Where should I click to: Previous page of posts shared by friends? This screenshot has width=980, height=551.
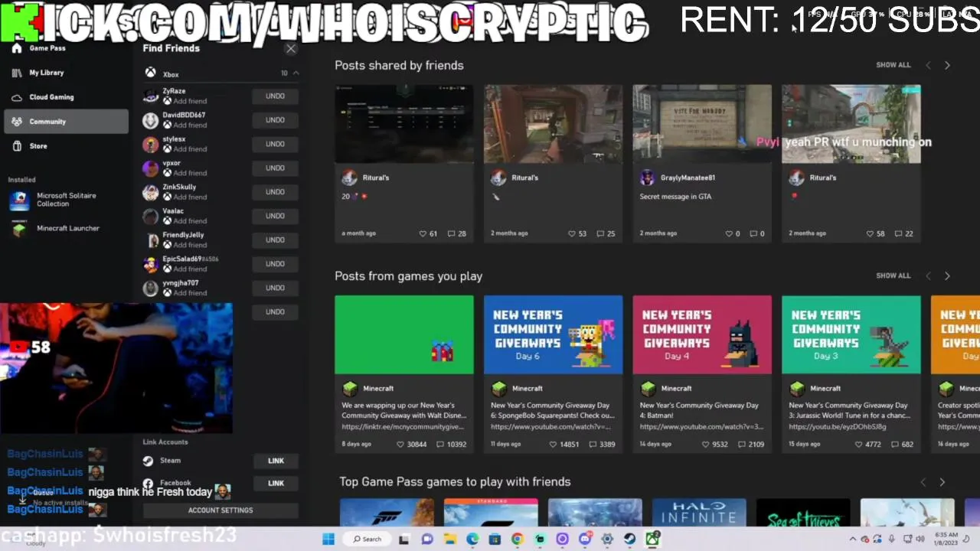[x=928, y=65]
